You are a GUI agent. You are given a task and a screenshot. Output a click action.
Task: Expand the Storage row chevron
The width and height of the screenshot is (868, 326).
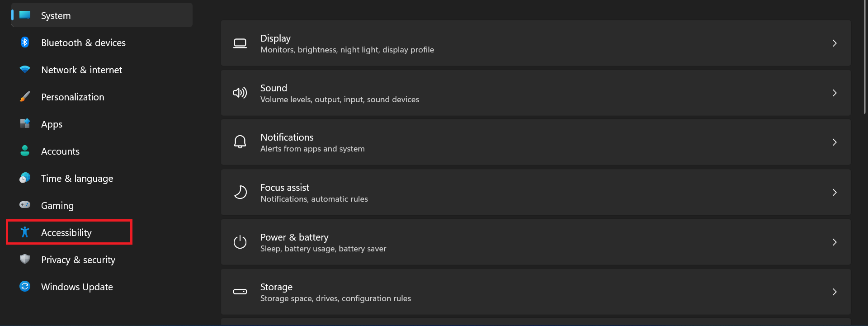point(835,292)
